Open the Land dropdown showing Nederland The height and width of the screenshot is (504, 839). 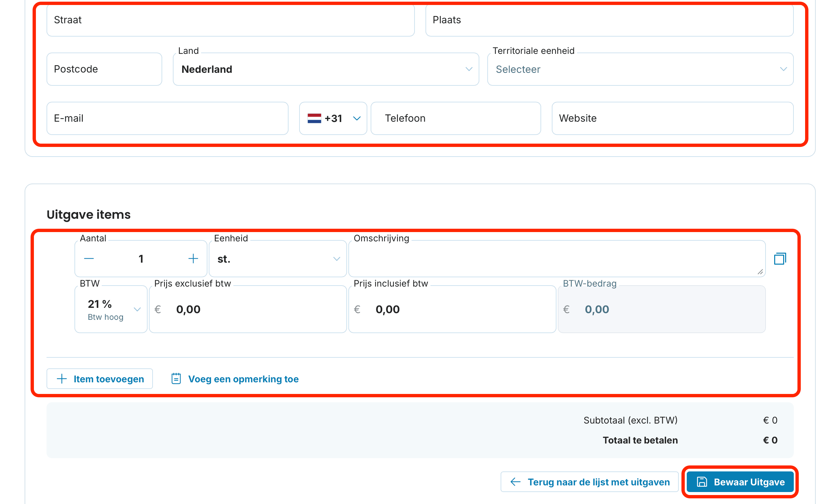(326, 69)
